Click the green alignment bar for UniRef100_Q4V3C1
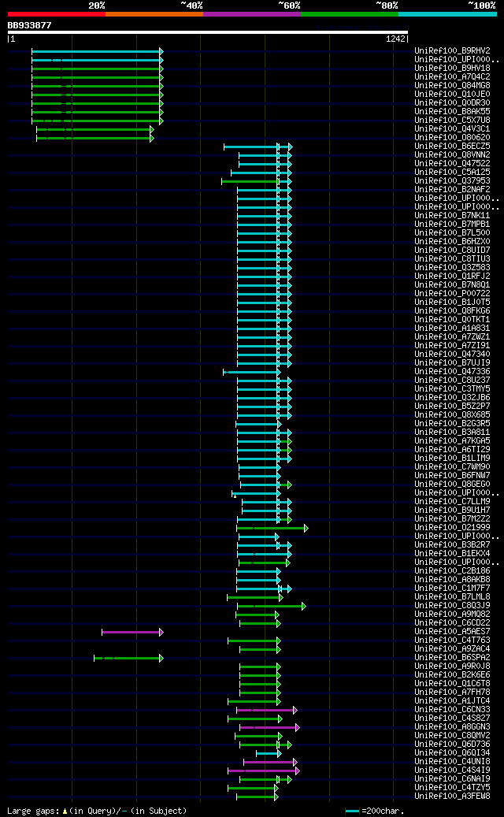The width and height of the screenshot is (504, 817). click(x=95, y=129)
